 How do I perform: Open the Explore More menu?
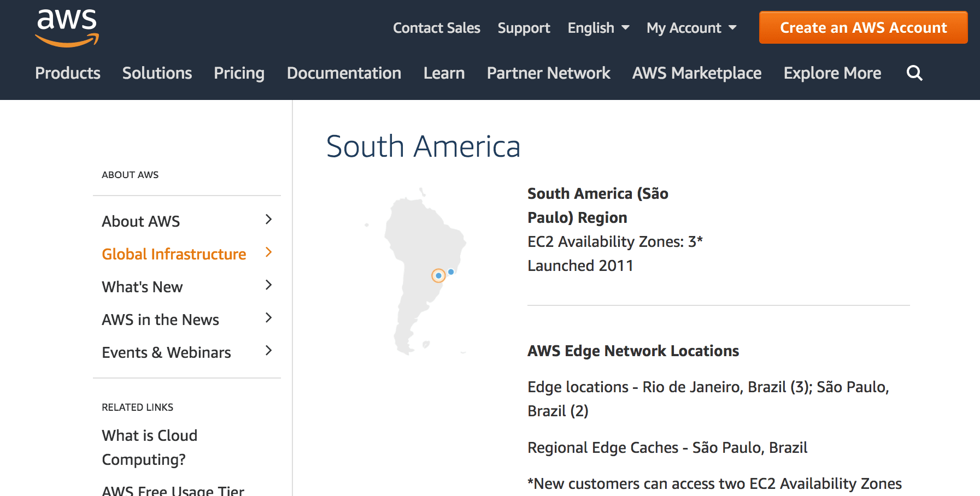tap(832, 73)
